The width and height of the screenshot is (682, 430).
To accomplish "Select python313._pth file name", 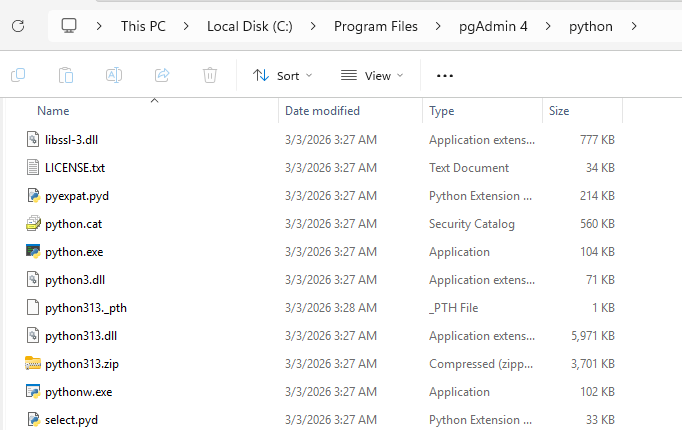I will (x=86, y=307).
